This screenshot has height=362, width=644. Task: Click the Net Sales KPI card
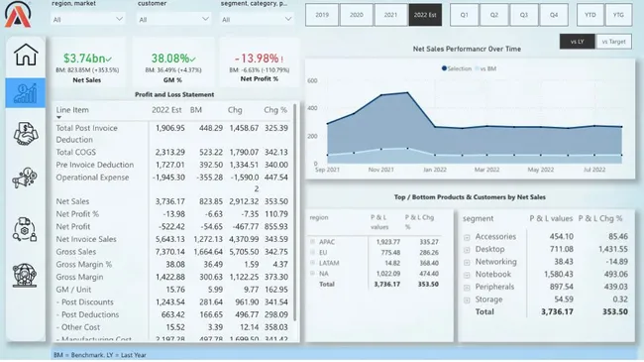[x=87, y=62]
